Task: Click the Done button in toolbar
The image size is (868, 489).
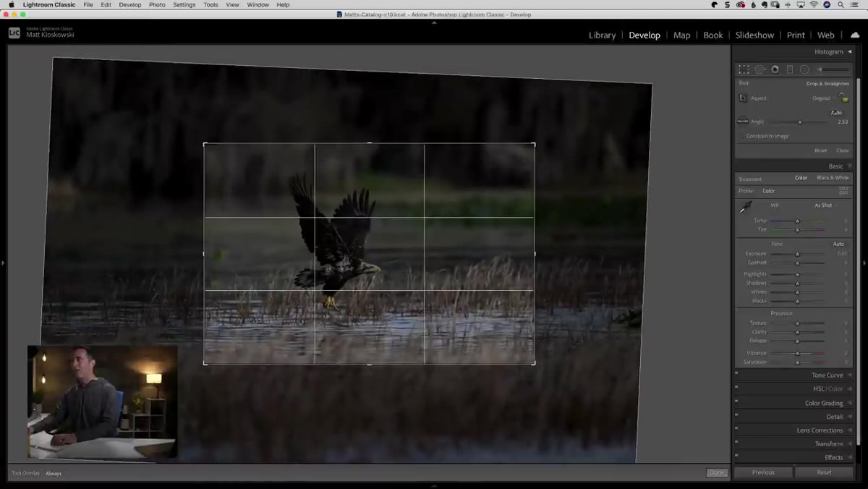Action: tap(717, 472)
